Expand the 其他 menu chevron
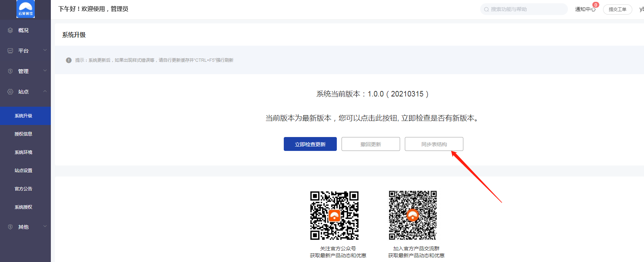Screen dimensions: 644x262 point(45,227)
